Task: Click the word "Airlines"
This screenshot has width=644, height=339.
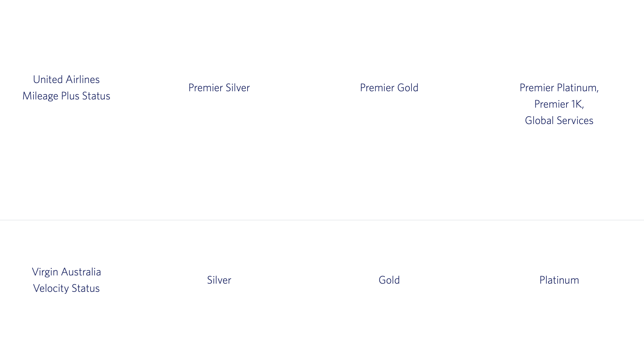Action: point(83,80)
